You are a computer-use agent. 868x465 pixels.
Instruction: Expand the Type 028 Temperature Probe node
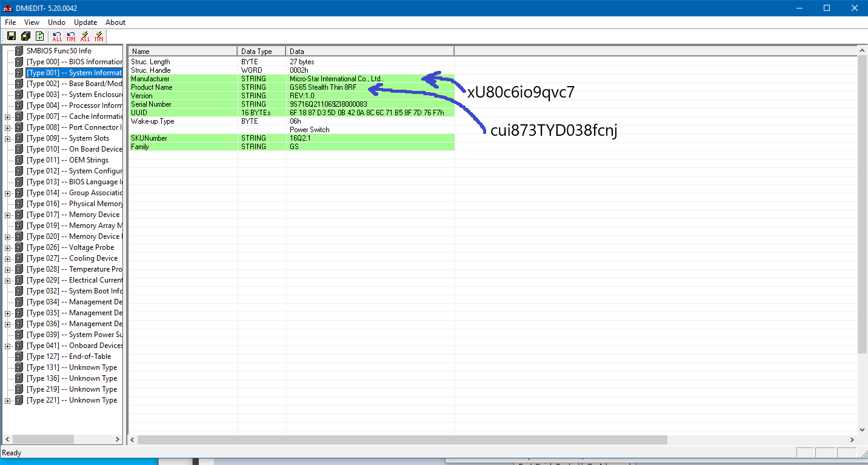7,269
